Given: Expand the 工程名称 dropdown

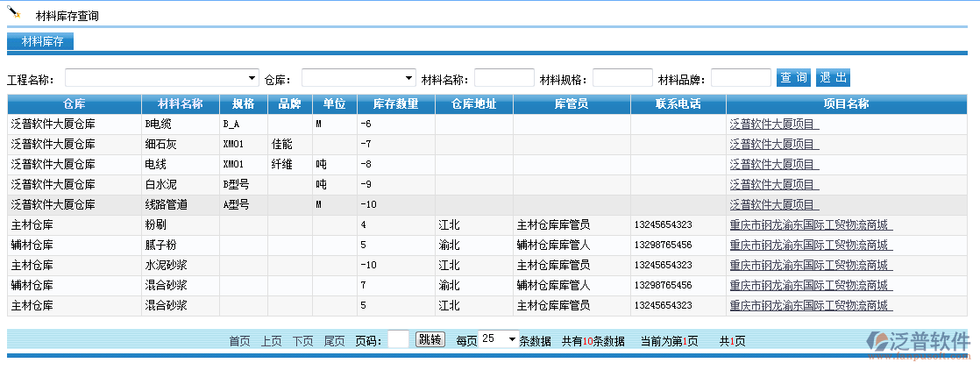Looking at the screenshot, I should click(x=162, y=78).
